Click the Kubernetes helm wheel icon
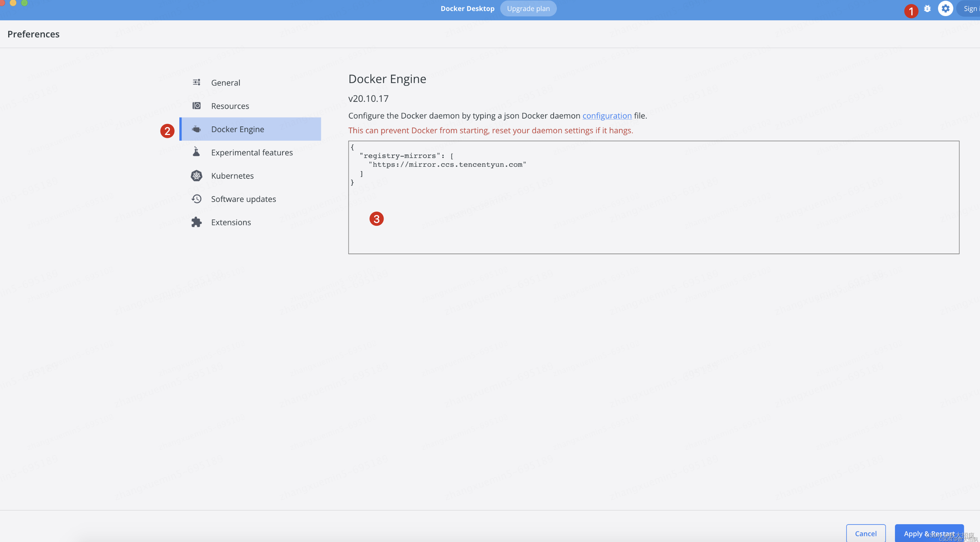The height and width of the screenshot is (542, 980). [x=196, y=176]
